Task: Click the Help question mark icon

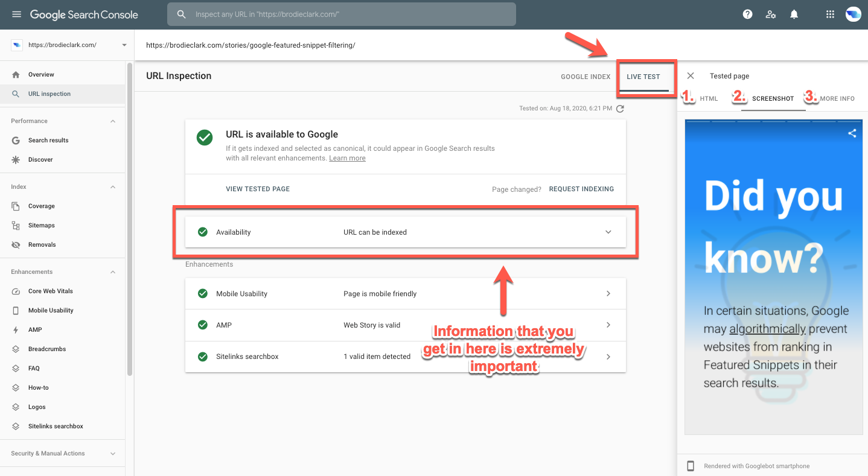Action: (747, 13)
